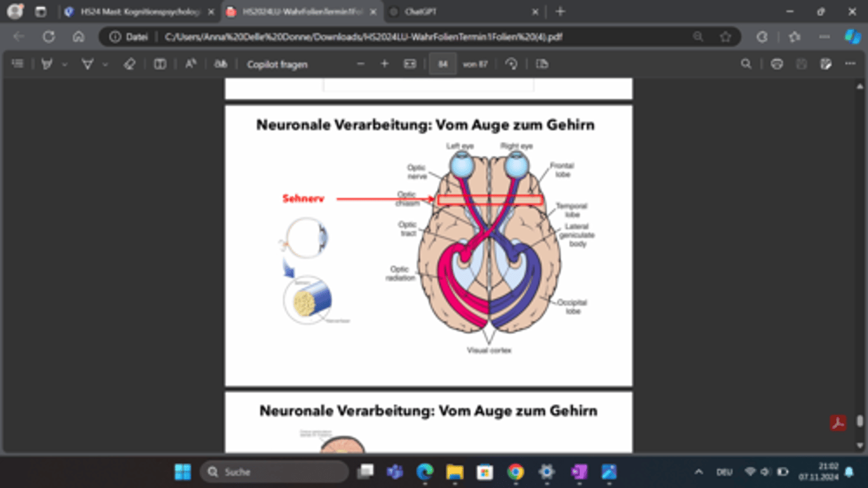Image resolution: width=868 pixels, height=488 pixels.
Task: Show hidden system tray icons
Action: coord(699,472)
